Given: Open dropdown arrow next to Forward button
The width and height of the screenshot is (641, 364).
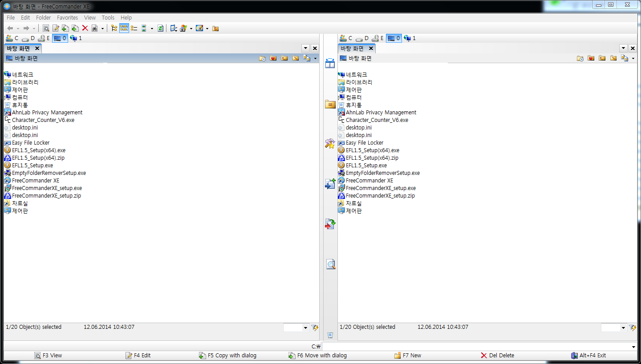Looking at the screenshot, I should pyautogui.click(x=34, y=28).
